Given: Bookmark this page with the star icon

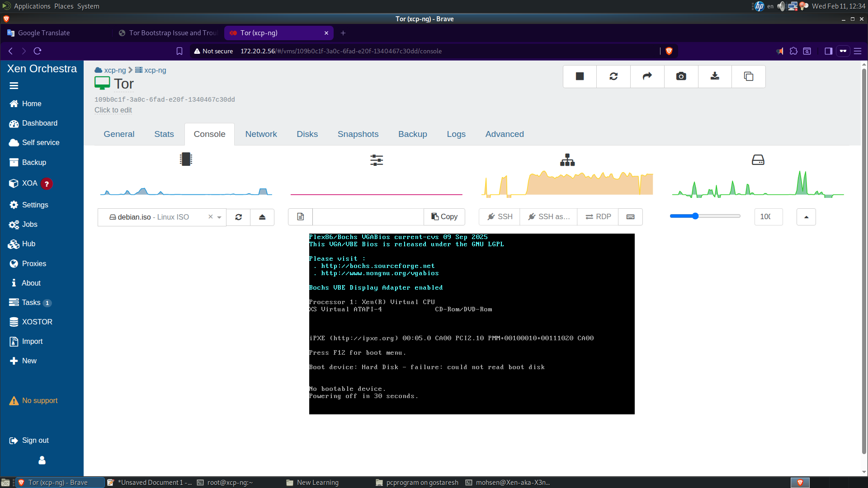Looking at the screenshot, I should (x=179, y=51).
